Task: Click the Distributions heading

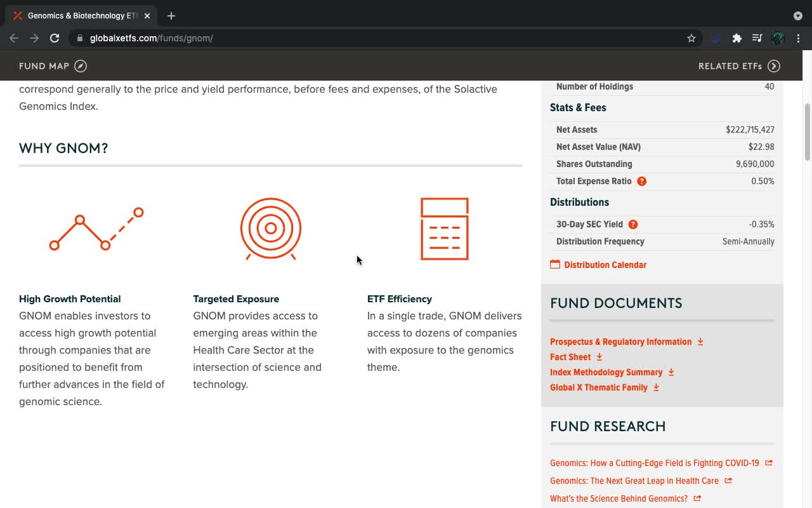Action: (579, 202)
